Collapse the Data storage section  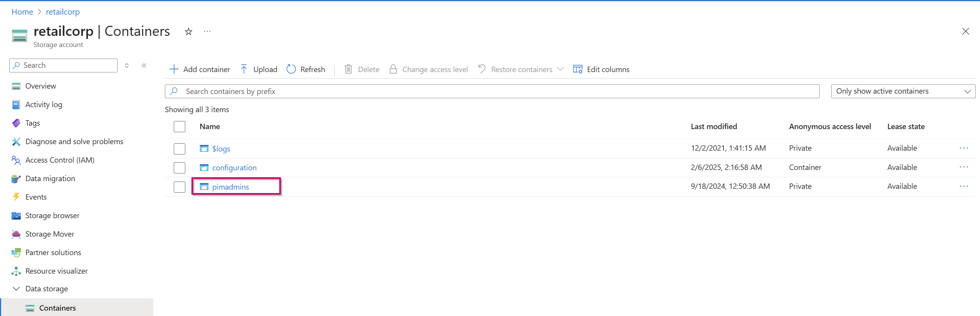(16, 289)
